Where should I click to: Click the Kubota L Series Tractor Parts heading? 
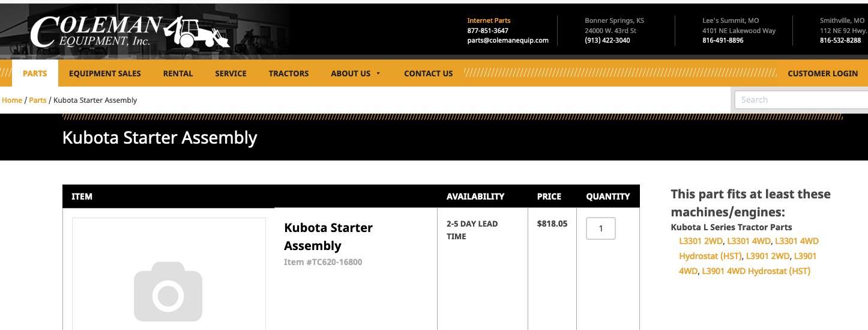point(731,227)
